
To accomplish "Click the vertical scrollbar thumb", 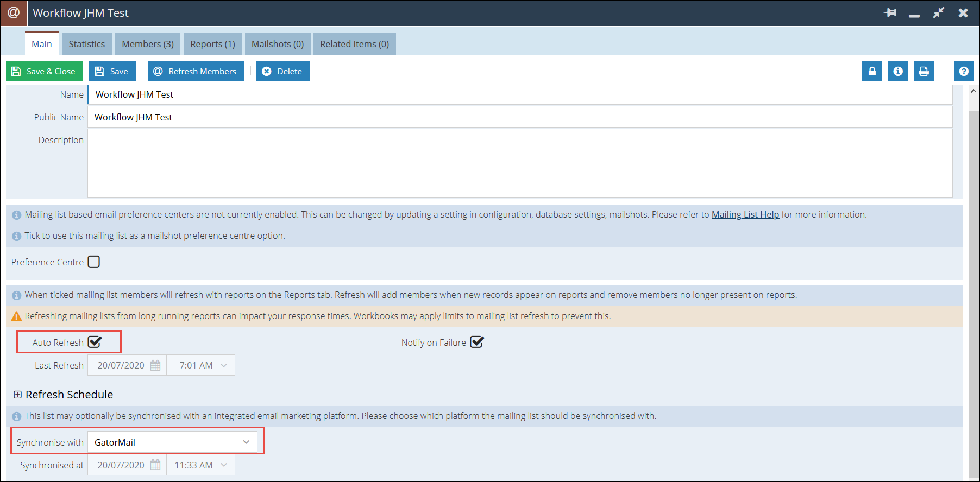I will 973,293.
